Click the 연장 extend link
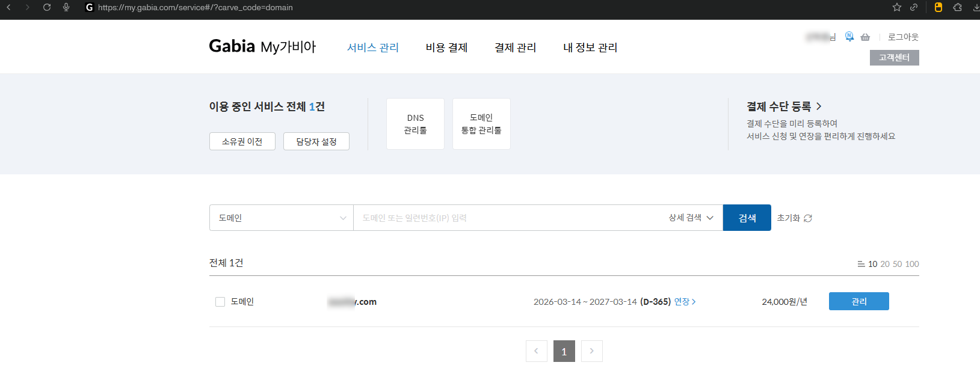 click(x=685, y=302)
